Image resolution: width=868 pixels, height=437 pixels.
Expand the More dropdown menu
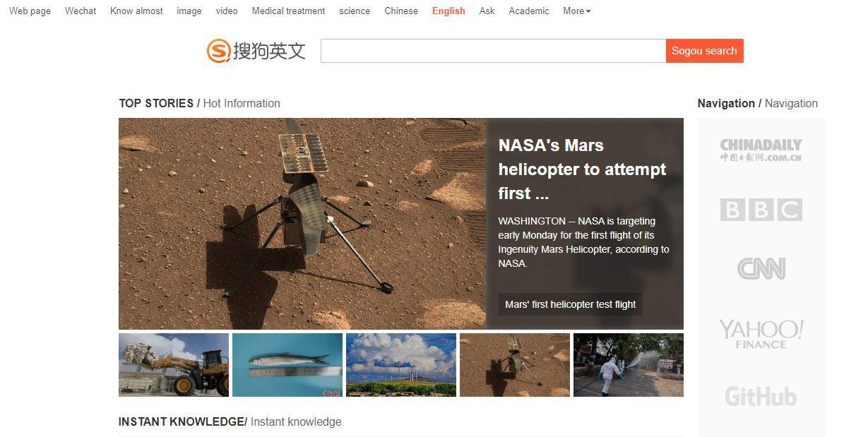coord(577,11)
